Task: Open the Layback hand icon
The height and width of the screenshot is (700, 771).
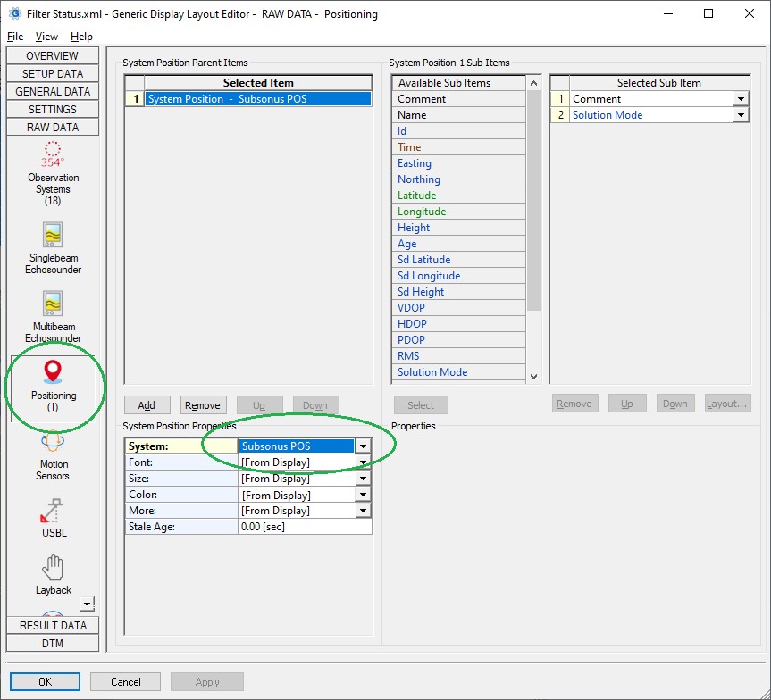Action: click(53, 567)
